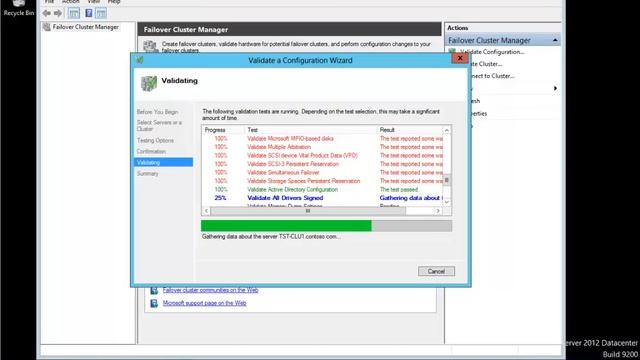The height and width of the screenshot is (360, 640).
Task: Expand the View submenu arrow in Actions
Action: [555, 88]
